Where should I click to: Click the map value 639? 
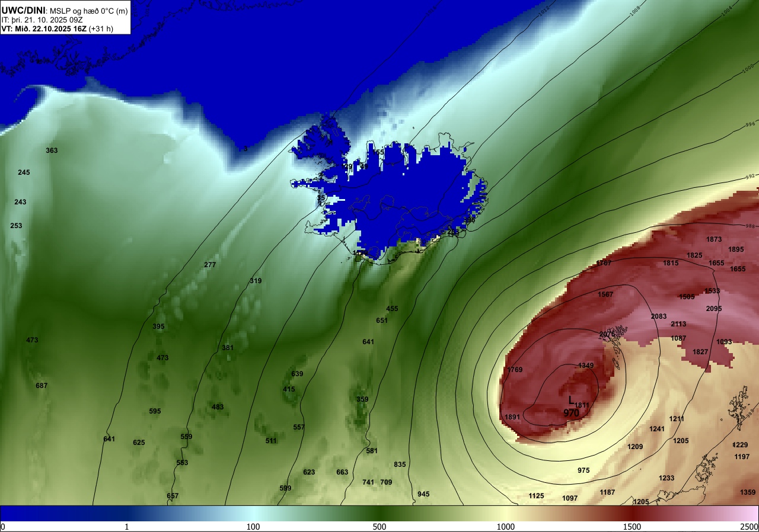(297, 374)
